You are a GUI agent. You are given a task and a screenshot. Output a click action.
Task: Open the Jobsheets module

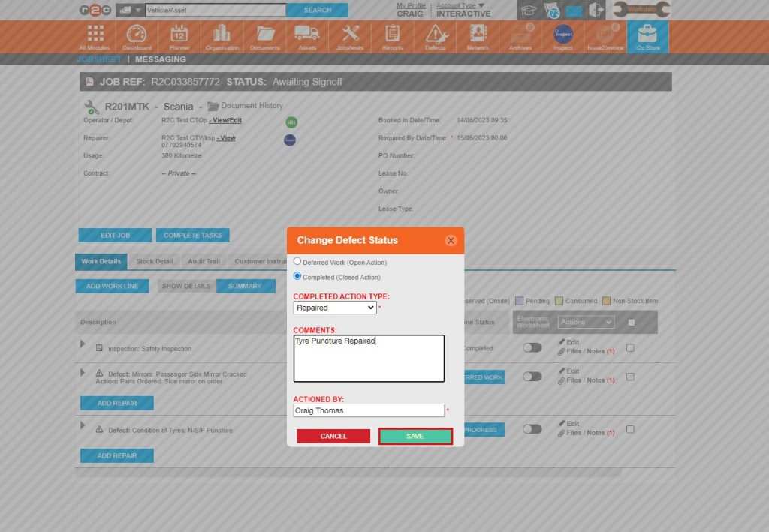pyautogui.click(x=350, y=35)
